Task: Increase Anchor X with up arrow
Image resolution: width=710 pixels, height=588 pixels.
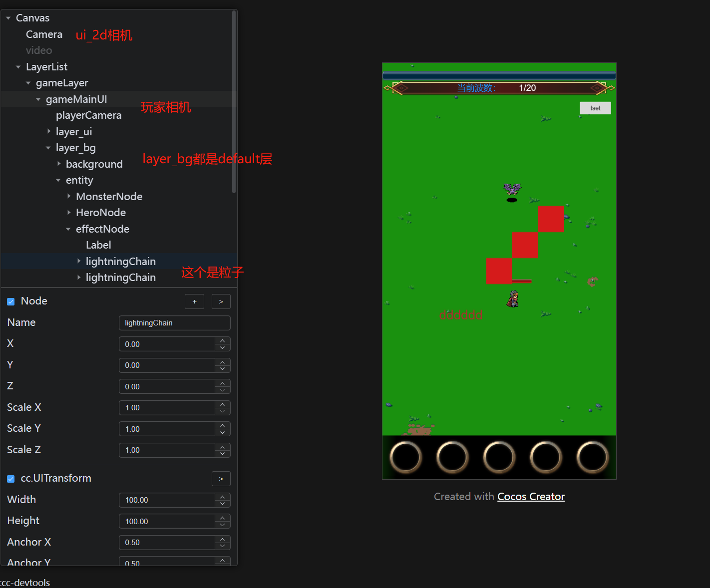Action: point(223,539)
